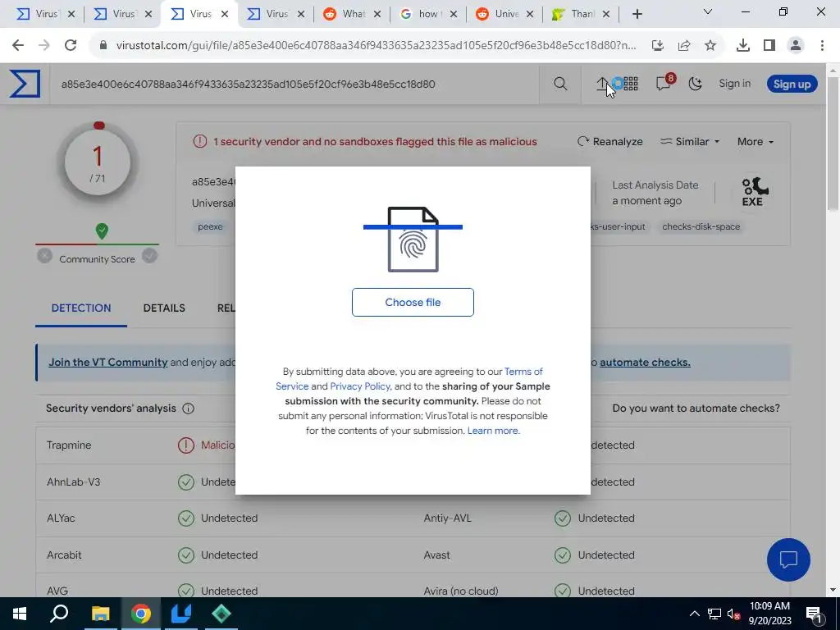Click the share page icon

click(684, 46)
